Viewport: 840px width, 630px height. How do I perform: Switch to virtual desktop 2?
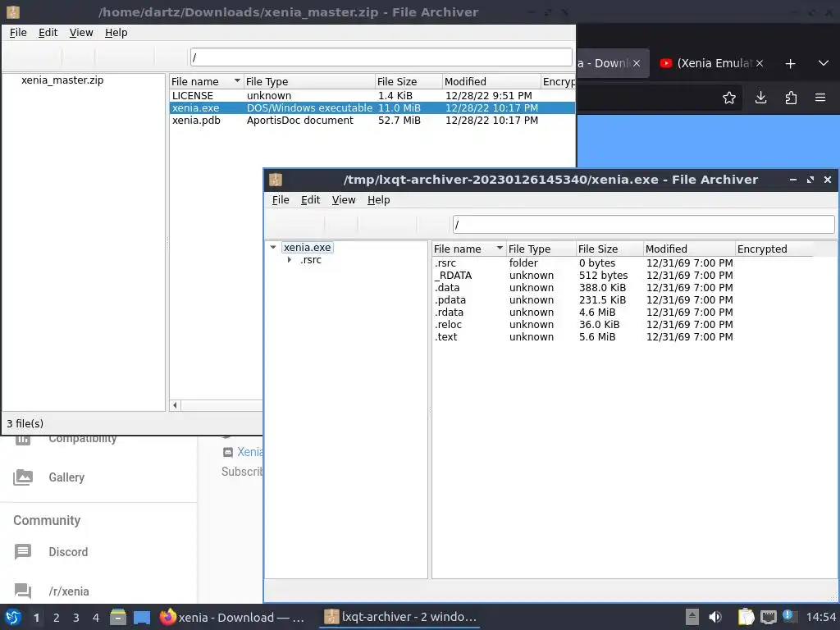tap(57, 618)
